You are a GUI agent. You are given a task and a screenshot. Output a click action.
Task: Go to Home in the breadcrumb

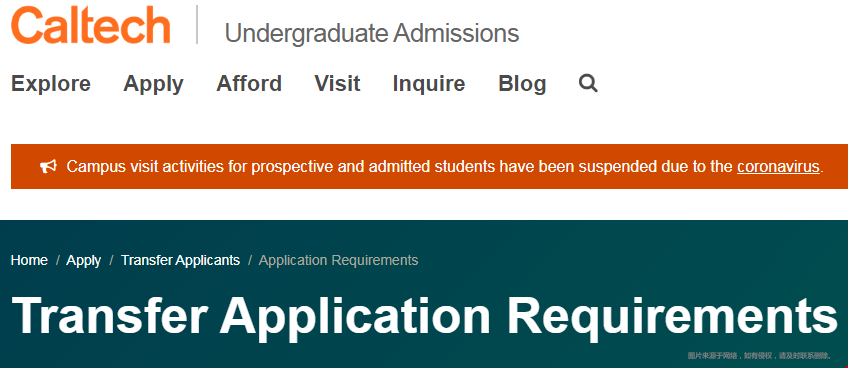click(x=29, y=260)
